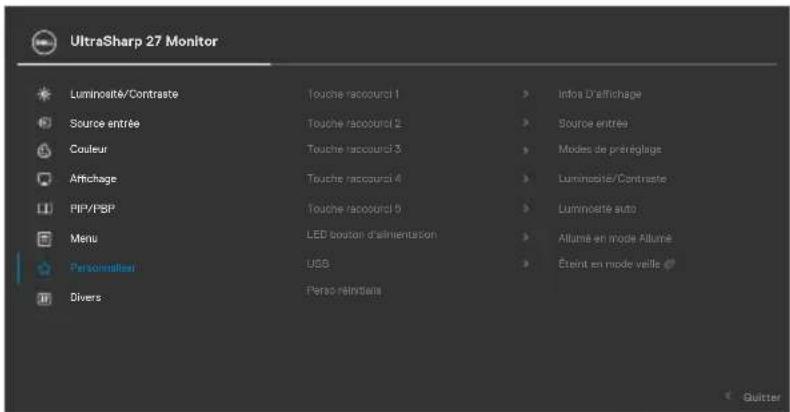Click the UltraSharp 27 Monitor title

tap(144, 41)
